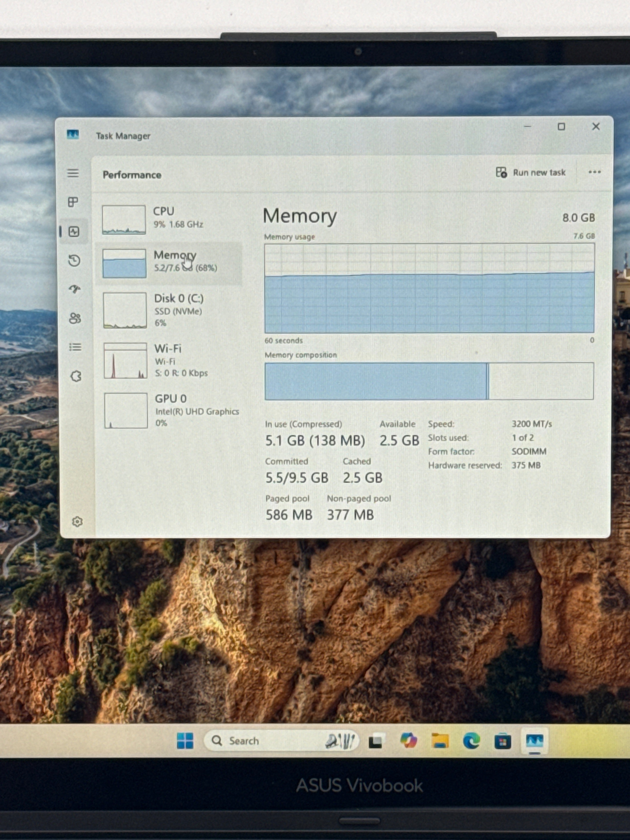The width and height of the screenshot is (630, 840).
Task: Click the GPU 0 mini graph thumbnail
Action: 126,410
